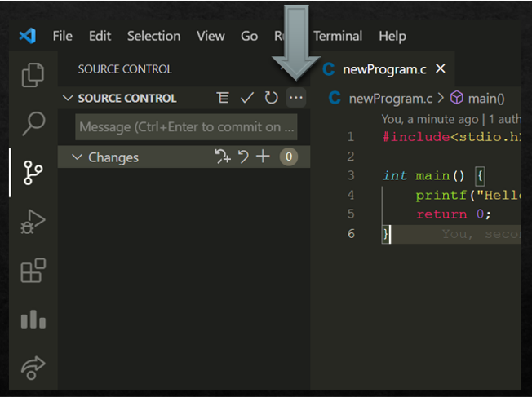Viewport: 532px width, 397px height.
Task: Open the Go menu
Action: coord(249,36)
